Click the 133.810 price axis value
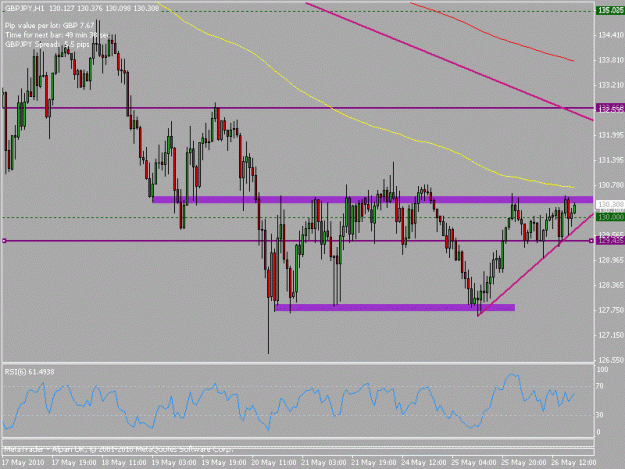Viewport: 625px width, 469px height. click(x=609, y=60)
